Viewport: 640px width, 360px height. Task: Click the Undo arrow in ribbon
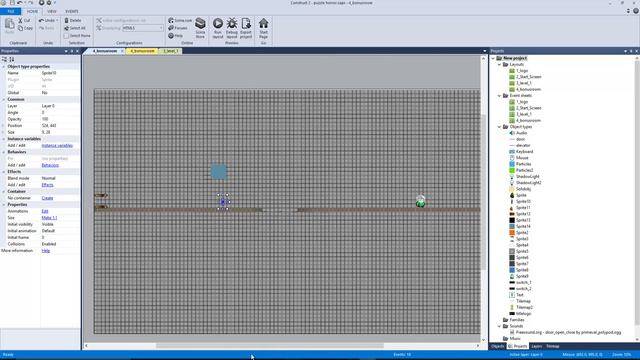[41, 20]
